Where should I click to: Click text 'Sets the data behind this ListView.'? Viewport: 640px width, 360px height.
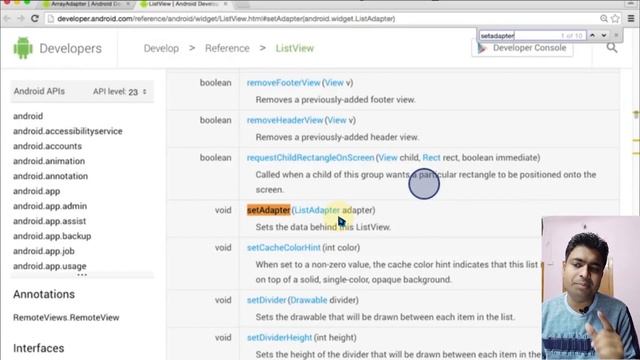(x=323, y=227)
